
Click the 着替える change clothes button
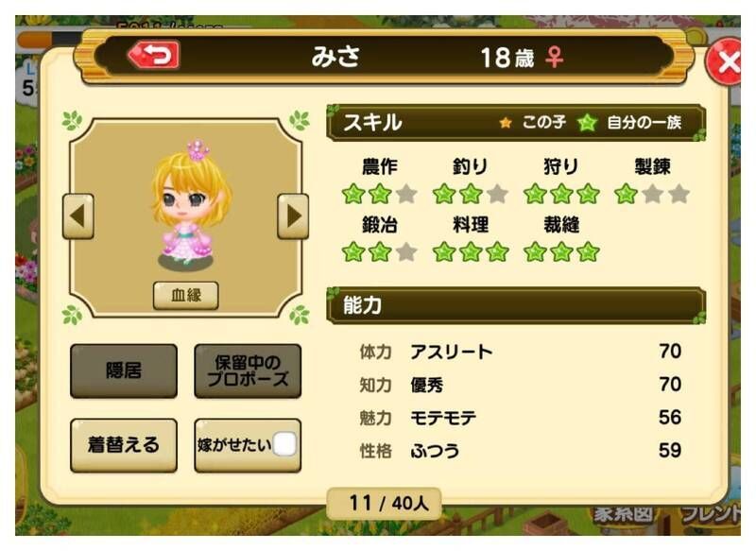click(x=124, y=445)
